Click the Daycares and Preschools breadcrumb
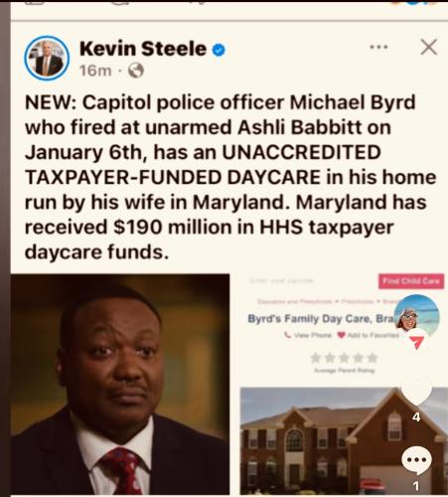The height and width of the screenshot is (497, 448). coord(296,301)
